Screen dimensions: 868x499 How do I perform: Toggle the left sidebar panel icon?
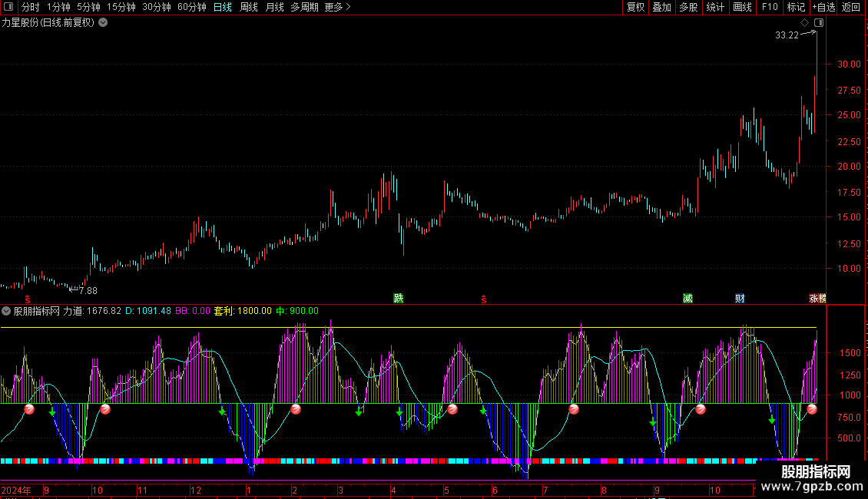coord(8,7)
